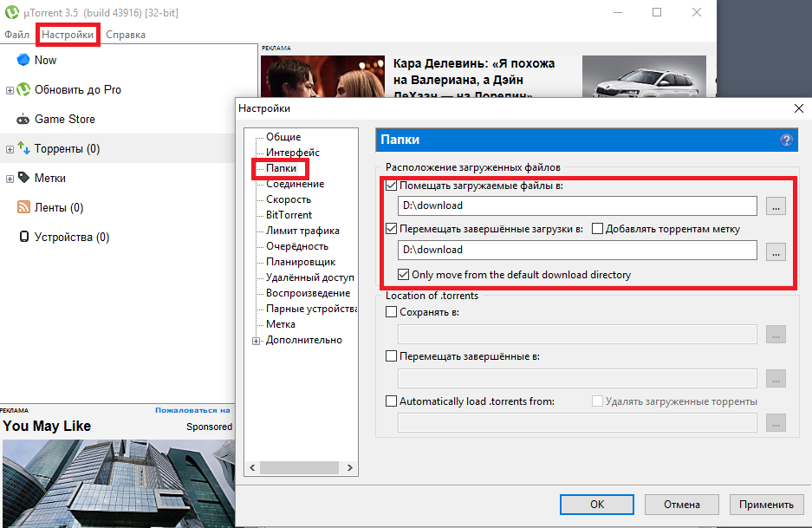Open Game Store gamepad icon

(x=24, y=120)
